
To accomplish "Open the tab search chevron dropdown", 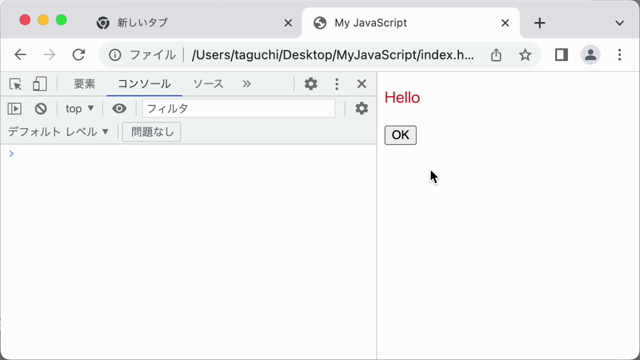I will 620,23.
